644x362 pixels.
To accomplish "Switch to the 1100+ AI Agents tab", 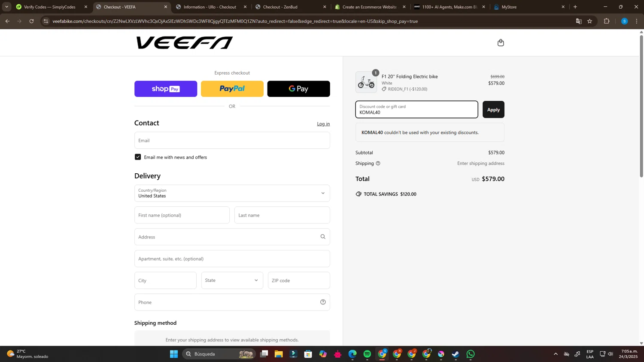I will click(x=450, y=7).
